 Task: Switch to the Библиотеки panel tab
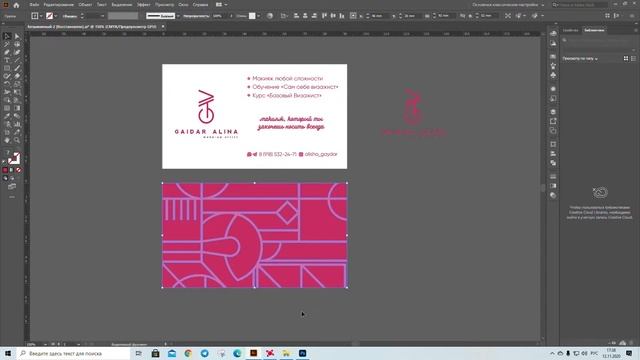click(594, 30)
